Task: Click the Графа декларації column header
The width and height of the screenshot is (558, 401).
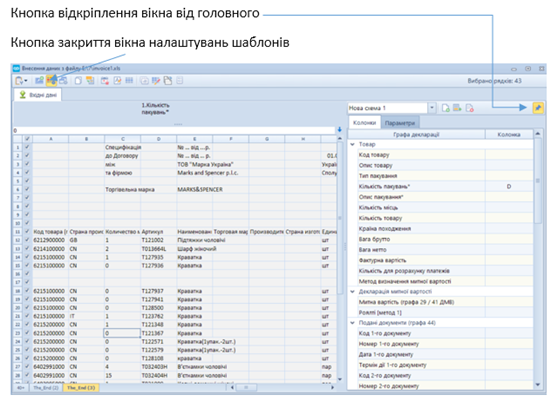Action: tap(416, 134)
